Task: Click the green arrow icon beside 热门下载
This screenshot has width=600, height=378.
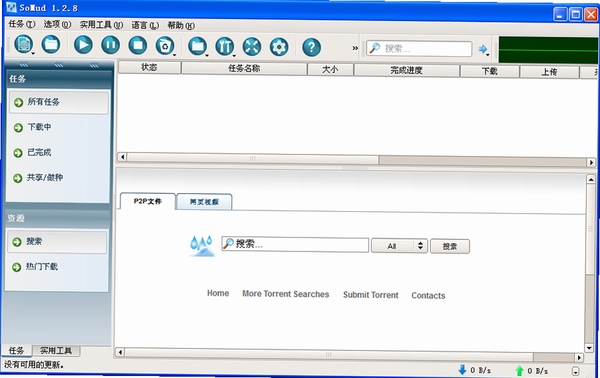Action: (x=16, y=267)
